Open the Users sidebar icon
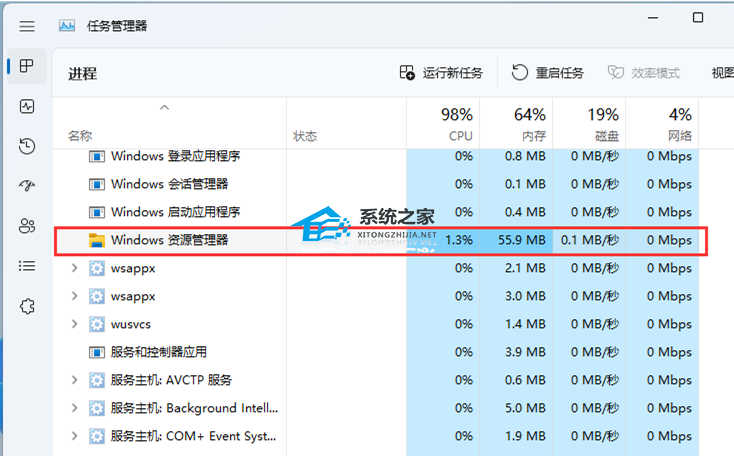734x456 pixels. [x=27, y=226]
